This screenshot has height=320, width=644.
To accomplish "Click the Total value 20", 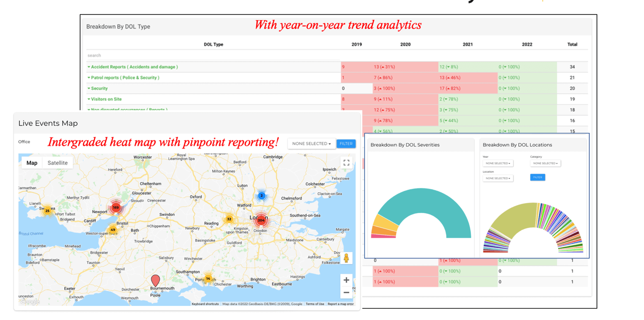I will click(x=572, y=88).
